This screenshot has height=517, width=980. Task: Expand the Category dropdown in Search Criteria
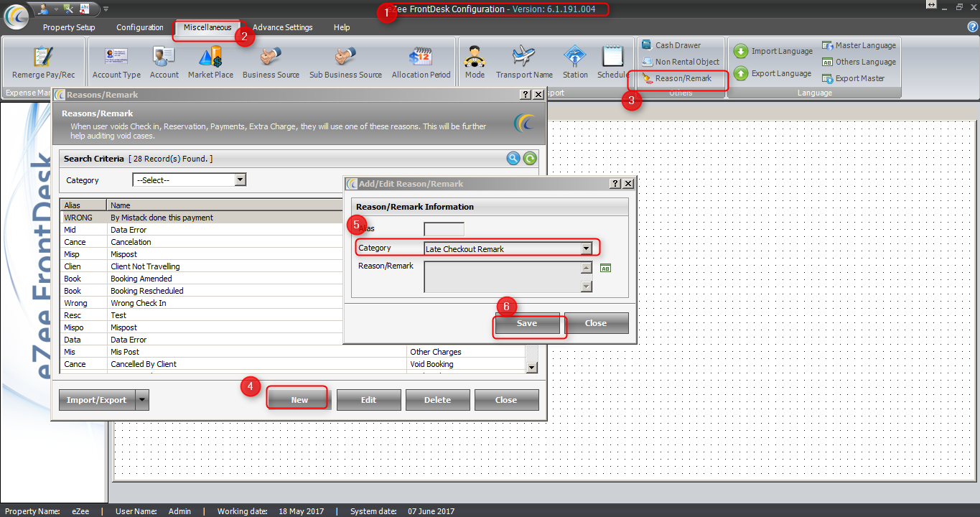(241, 180)
